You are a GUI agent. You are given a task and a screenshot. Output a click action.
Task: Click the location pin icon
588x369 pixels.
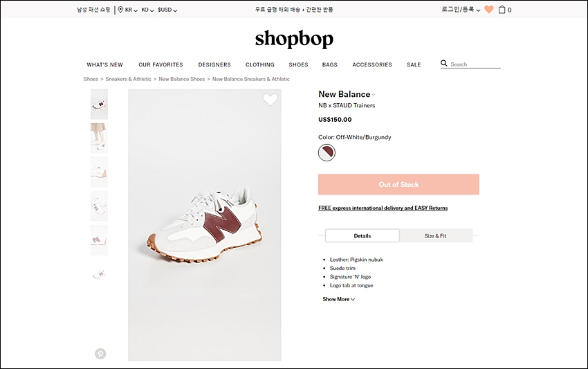point(120,10)
